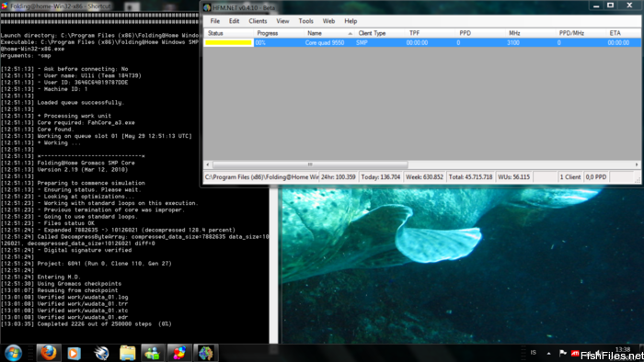
Task: Click the Folding@Home console title bar icon
Action: point(4,6)
